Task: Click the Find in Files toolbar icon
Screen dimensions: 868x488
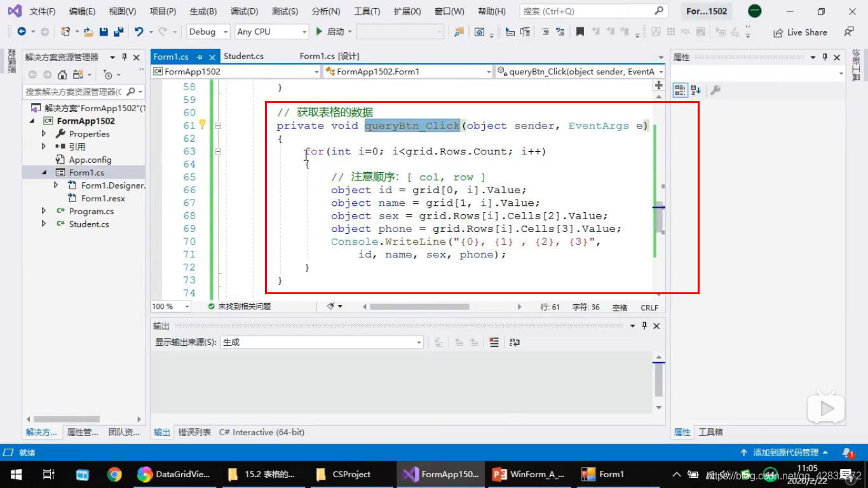Action: point(459,32)
